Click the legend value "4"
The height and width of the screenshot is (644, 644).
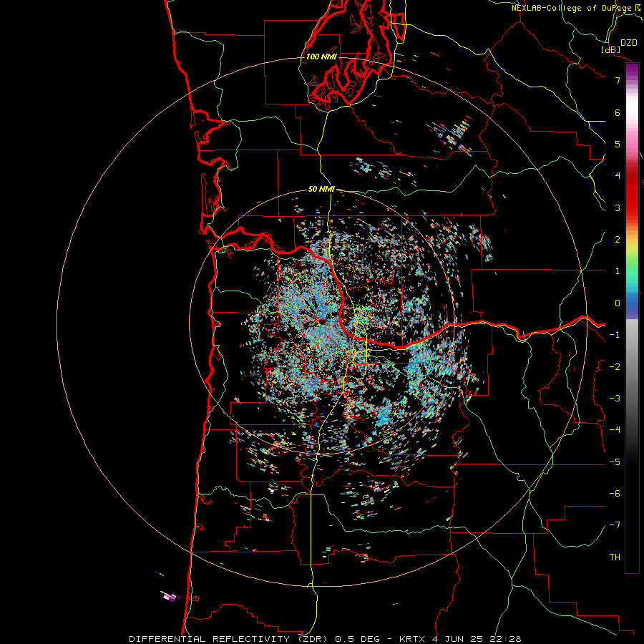618,176
